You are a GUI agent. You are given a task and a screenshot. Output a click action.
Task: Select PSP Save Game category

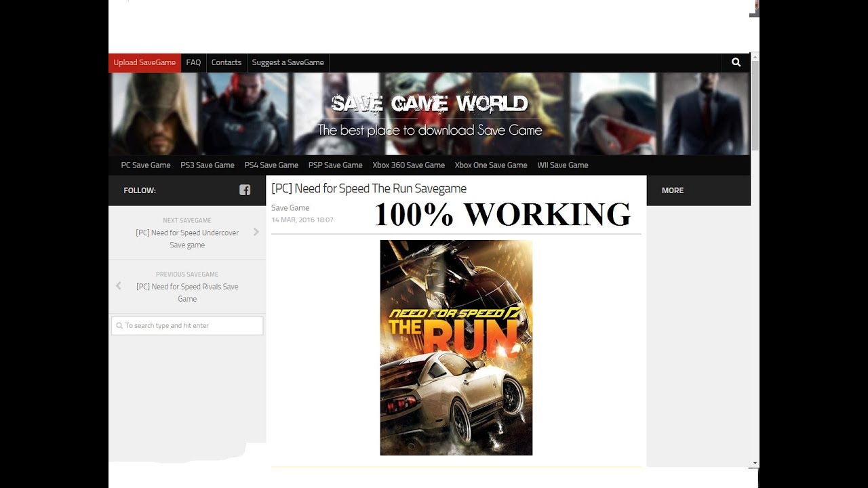pos(336,165)
